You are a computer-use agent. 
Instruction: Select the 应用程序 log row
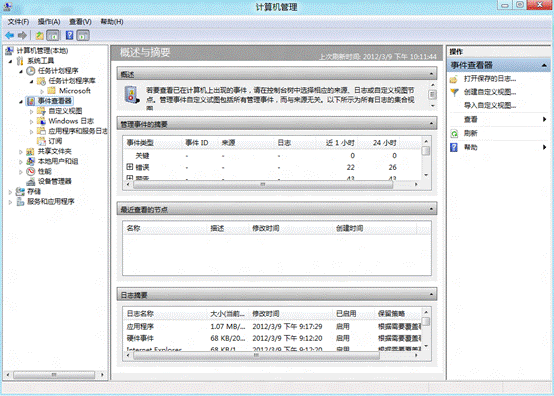pos(273,327)
